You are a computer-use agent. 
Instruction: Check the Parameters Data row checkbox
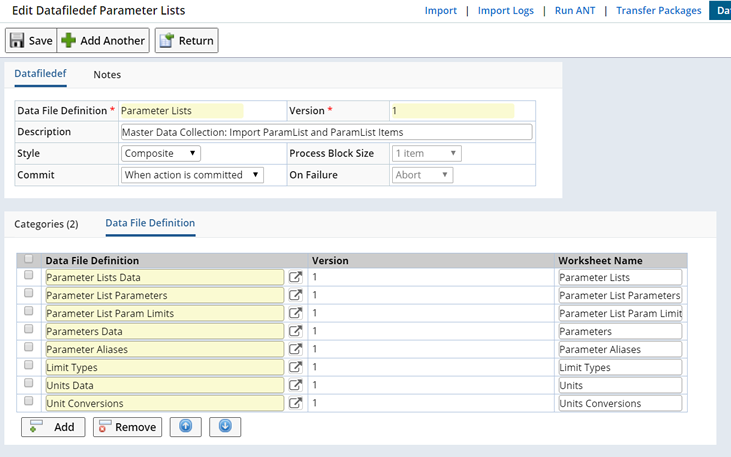click(x=28, y=329)
